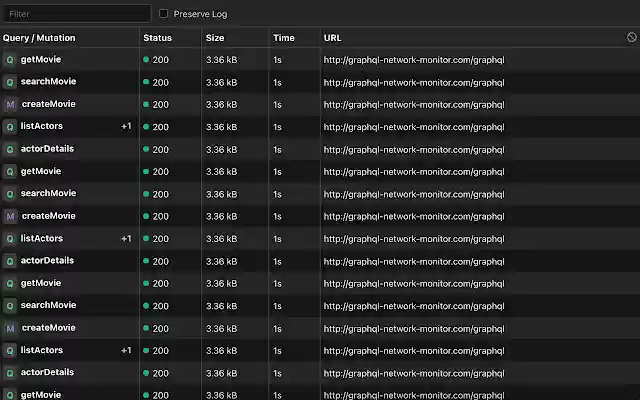Click the +1 badge on the second listActors row
640x400 pixels.
127,238
